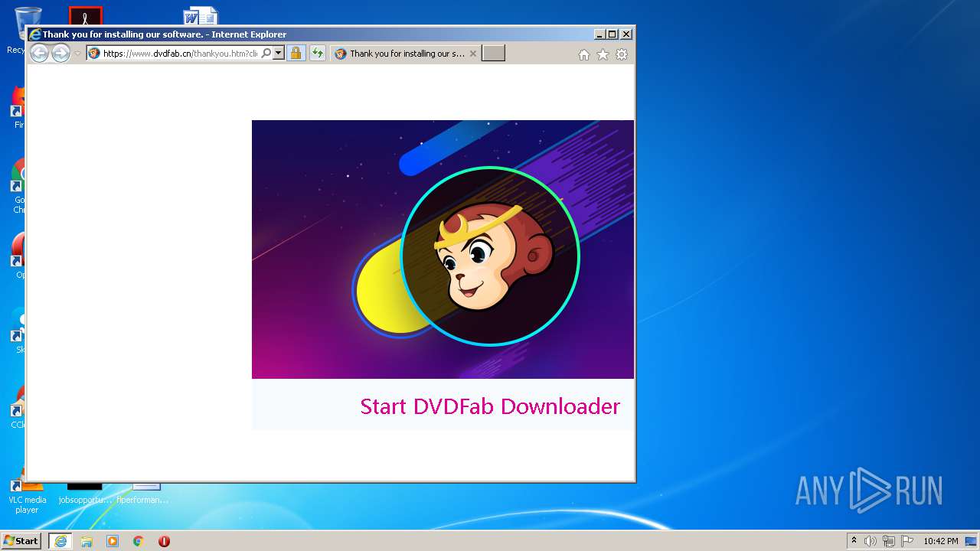Click the search magnifier in address bar
This screenshot has width=980, height=551.
(266, 54)
